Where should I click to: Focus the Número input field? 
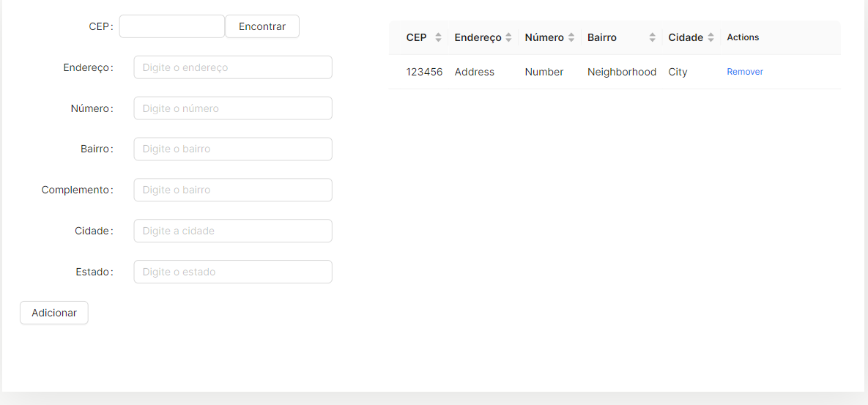coord(233,108)
